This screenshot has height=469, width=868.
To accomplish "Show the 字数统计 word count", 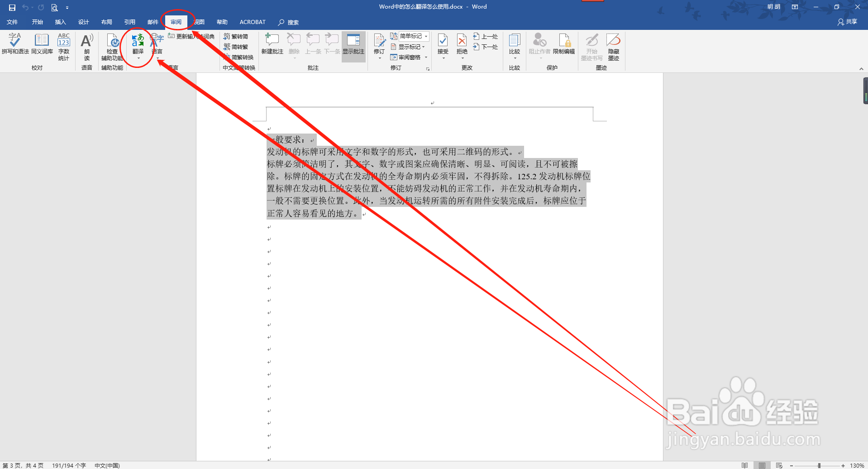I will click(x=64, y=46).
